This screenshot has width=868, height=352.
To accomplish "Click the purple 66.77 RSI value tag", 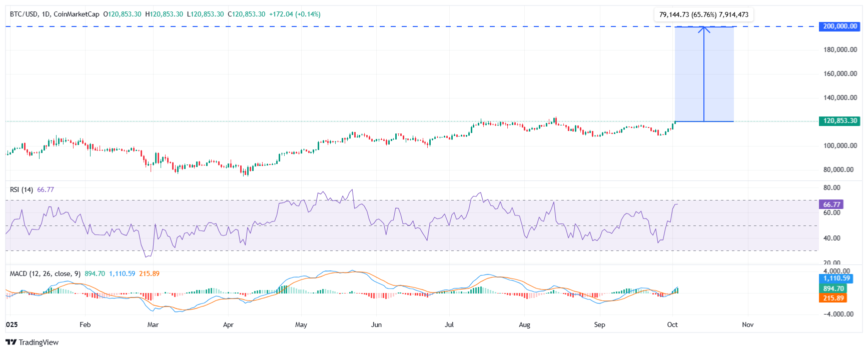I will (x=831, y=204).
